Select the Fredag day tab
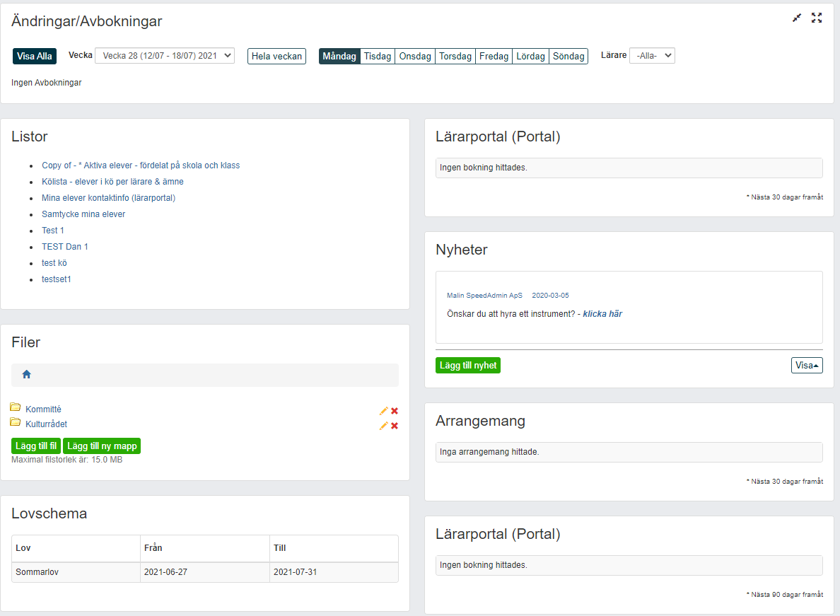The image size is (840, 616). coord(494,57)
